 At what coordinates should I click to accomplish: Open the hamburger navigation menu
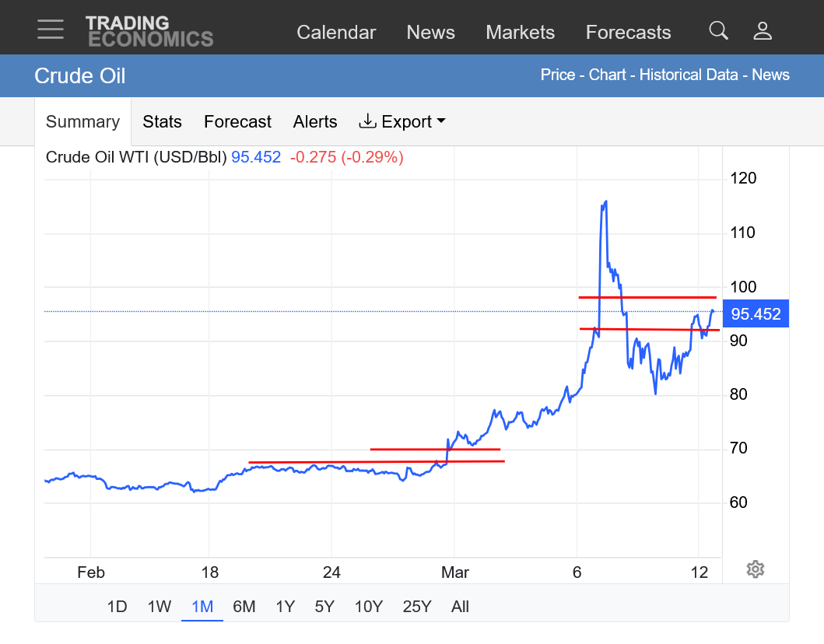click(51, 29)
